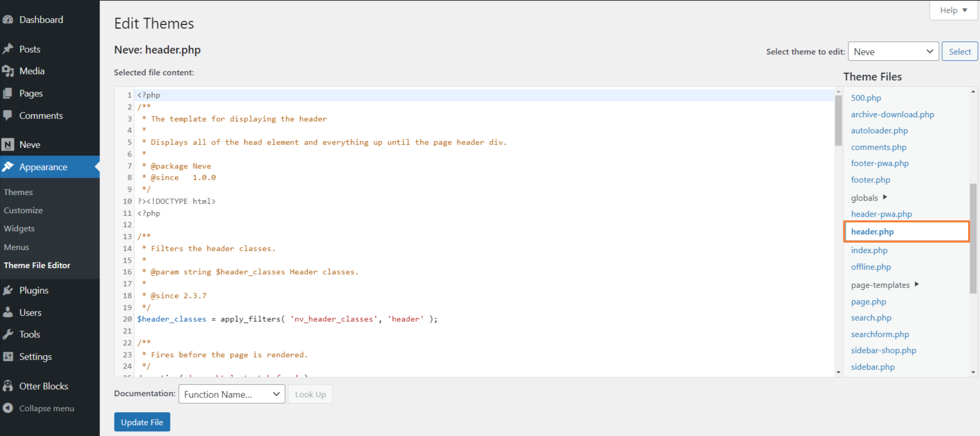Open Pages in the sidebar
980x436 pixels.
(x=31, y=93)
